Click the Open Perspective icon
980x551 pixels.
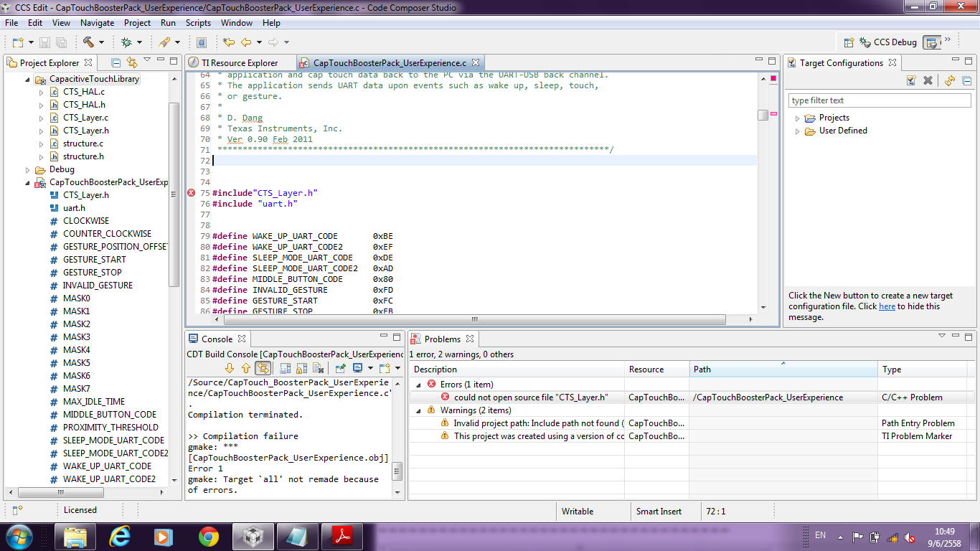[x=849, y=42]
